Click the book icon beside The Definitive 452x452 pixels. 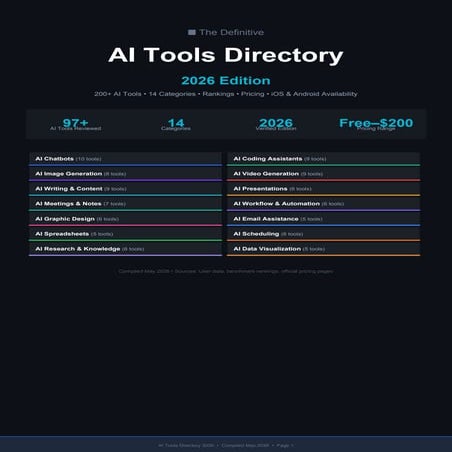(192, 32)
